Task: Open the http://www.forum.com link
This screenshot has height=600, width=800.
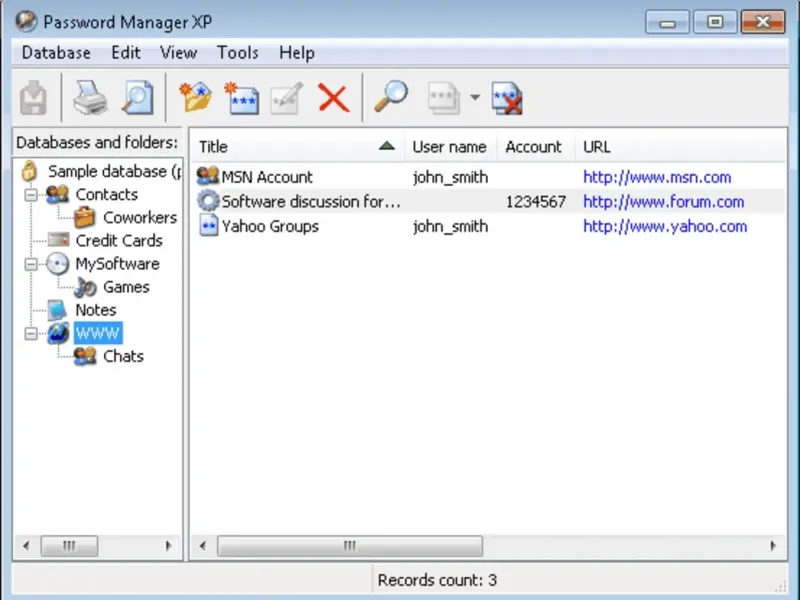Action: [664, 202]
